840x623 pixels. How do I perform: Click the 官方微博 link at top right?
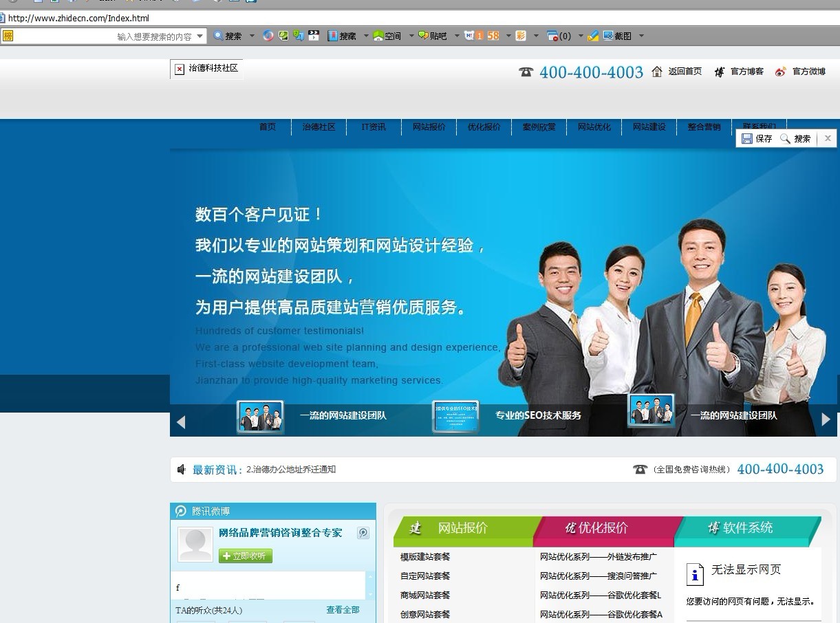[x=808, y=72]
